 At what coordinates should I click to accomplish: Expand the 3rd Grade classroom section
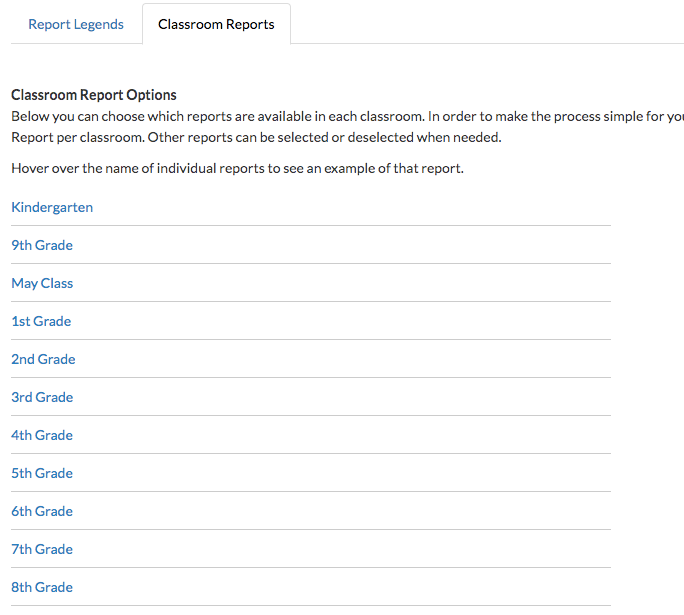[x=42, y=397]
